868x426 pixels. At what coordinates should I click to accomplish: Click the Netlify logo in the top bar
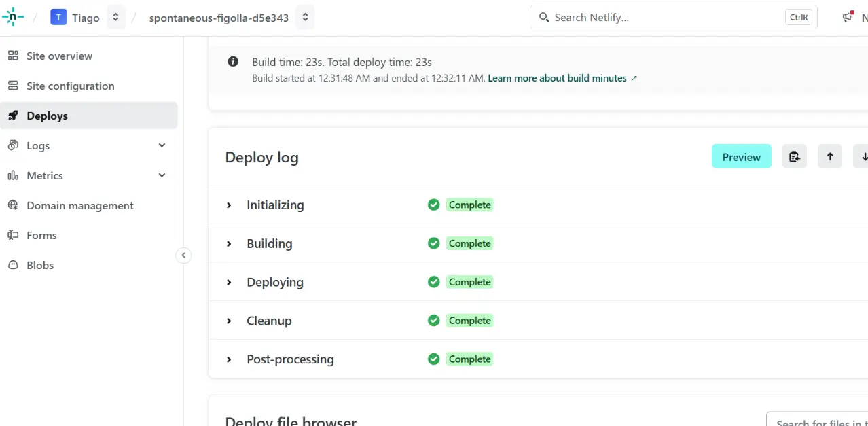(x=12, y=16)
